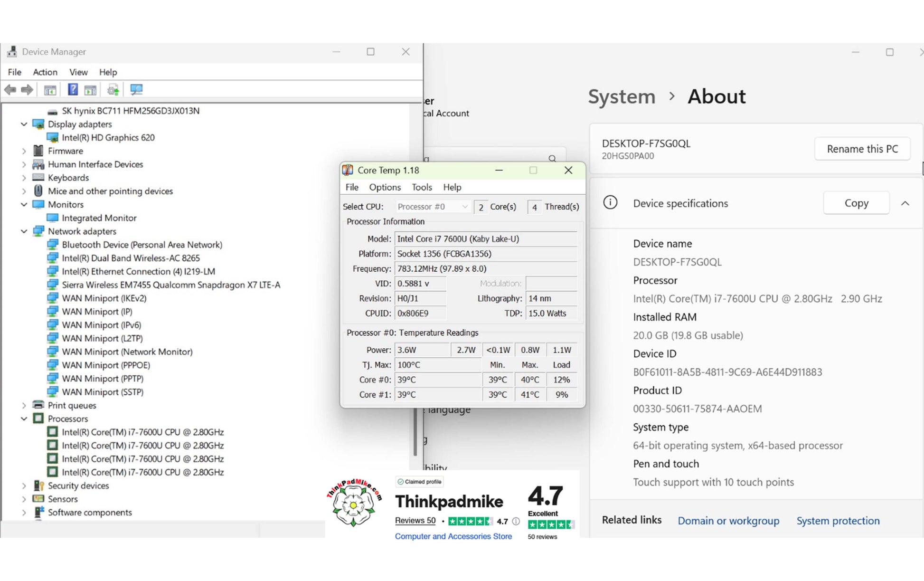Open the Domain or workgroup link
The image size is (924, 581).
tap(728, 521)
